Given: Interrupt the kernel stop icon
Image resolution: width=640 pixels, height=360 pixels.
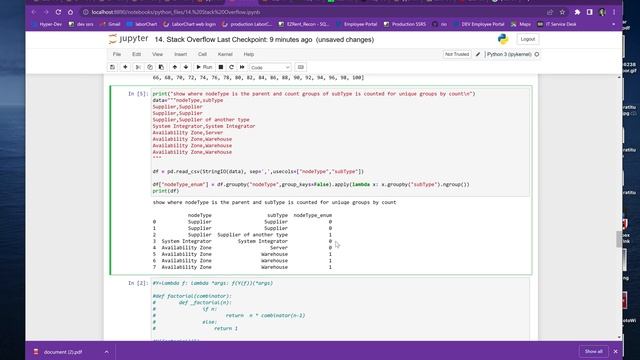Looking at the screenshot, I should tap(221, 67).
